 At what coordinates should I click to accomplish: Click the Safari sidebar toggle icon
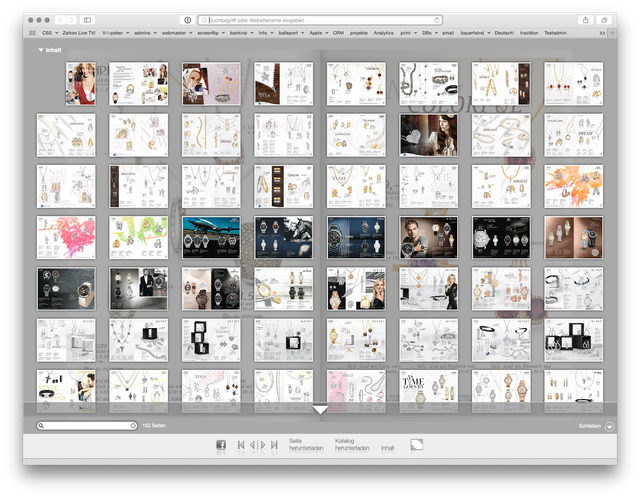87,20
